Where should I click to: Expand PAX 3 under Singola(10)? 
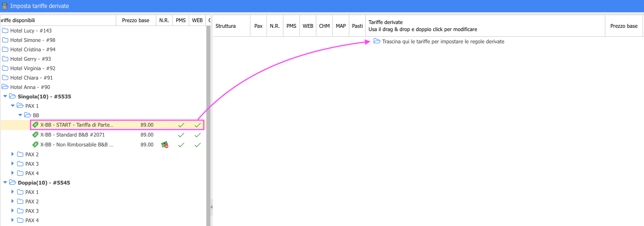13,164
